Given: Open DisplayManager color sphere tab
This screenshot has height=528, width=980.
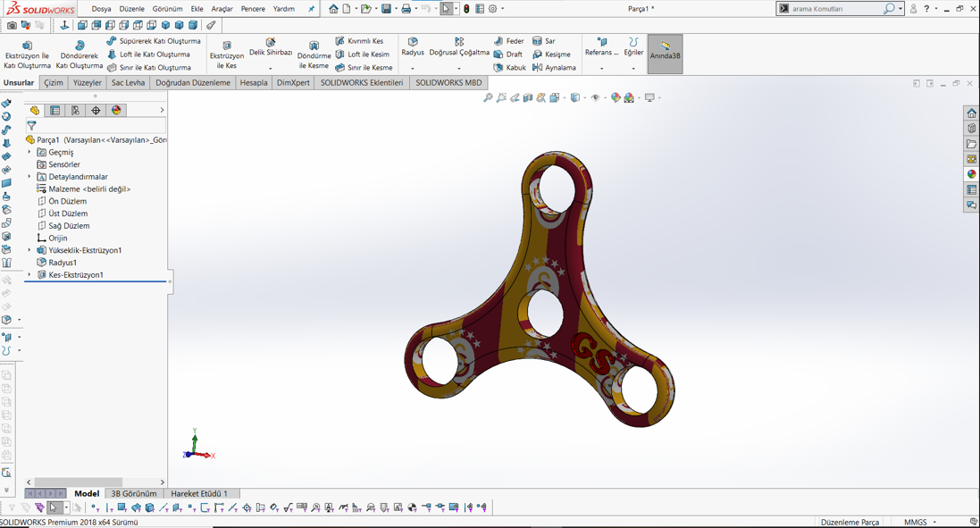Looking at the screenshot, I should point(115,110).
